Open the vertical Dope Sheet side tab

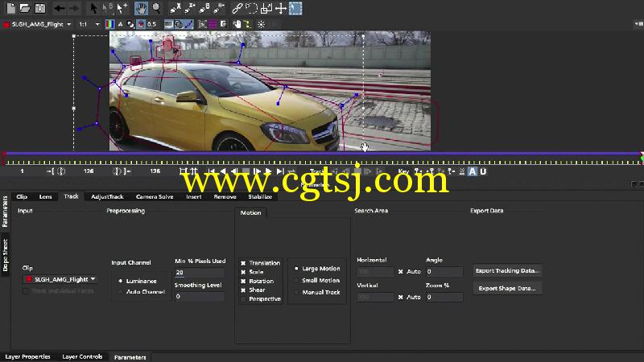(x=5, y=255)
